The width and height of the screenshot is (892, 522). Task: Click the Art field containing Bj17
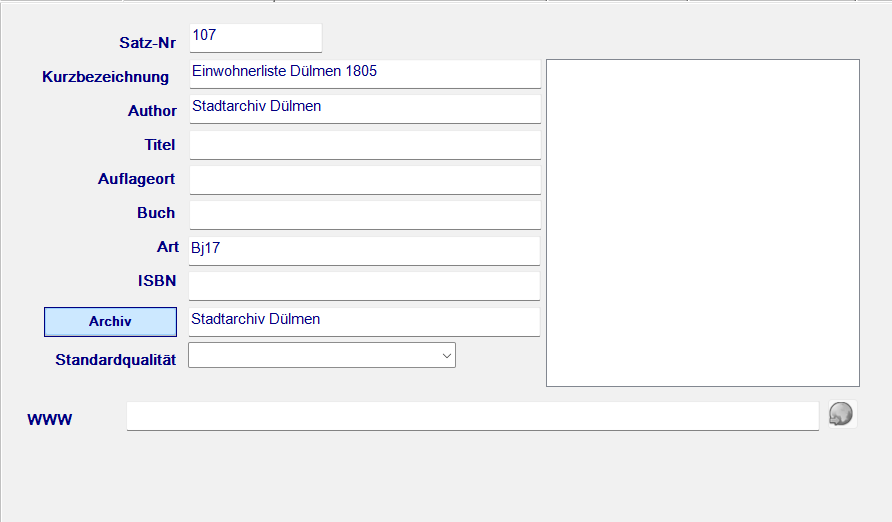[364, 250]
